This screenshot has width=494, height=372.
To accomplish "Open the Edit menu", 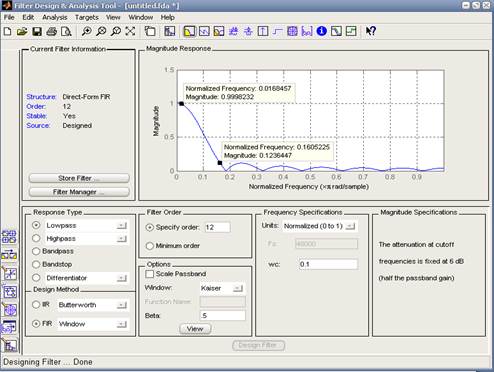I will tap(28, 17).
